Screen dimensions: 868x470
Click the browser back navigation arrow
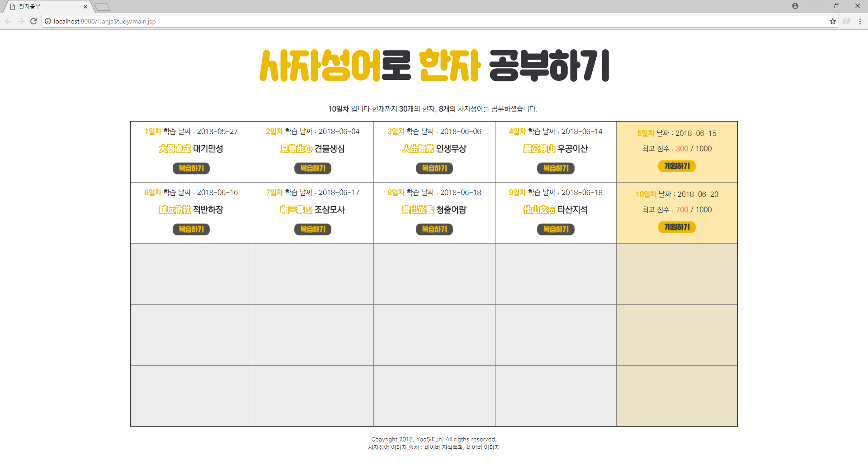pyautogui.click(x=8, y=21)
